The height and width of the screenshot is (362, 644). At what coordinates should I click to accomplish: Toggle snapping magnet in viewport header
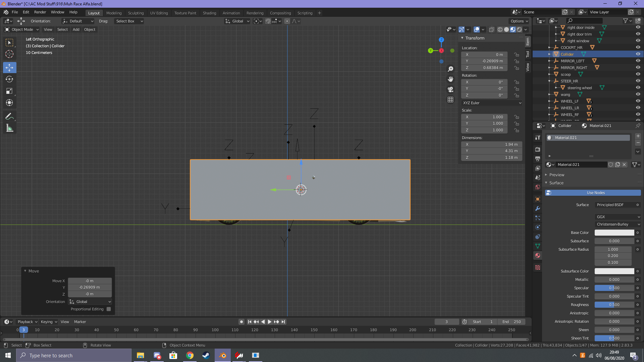pyautogui.click(x=268, y=21)
